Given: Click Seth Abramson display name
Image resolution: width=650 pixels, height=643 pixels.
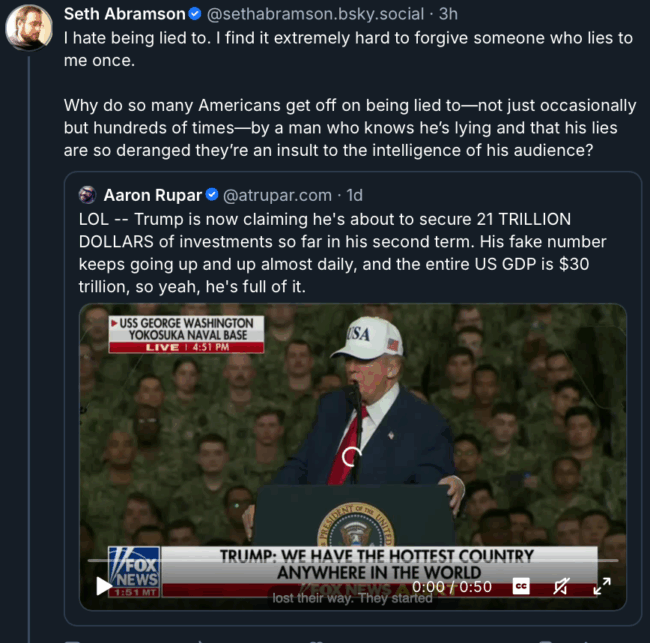Looking at the screenshot, I should (x=124, y=14).
